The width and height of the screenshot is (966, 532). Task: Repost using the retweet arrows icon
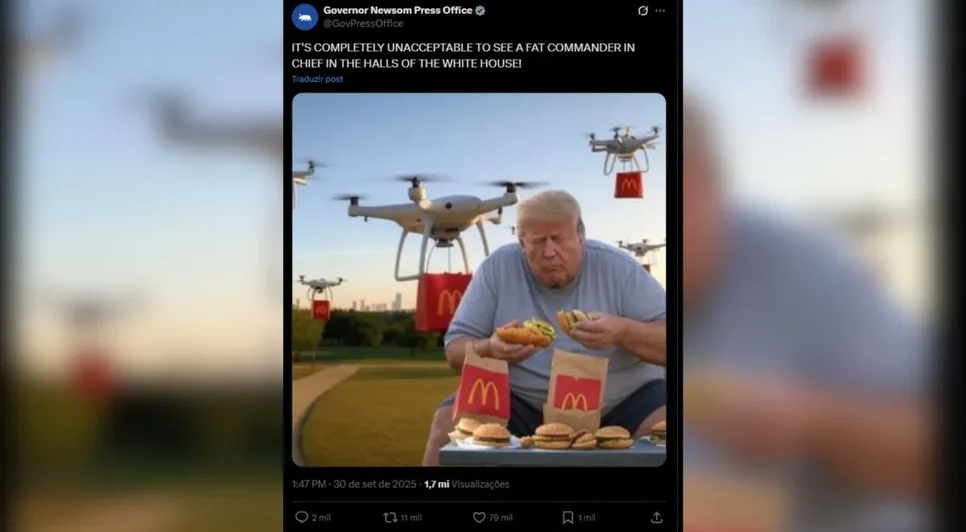(x=390, y=517)
